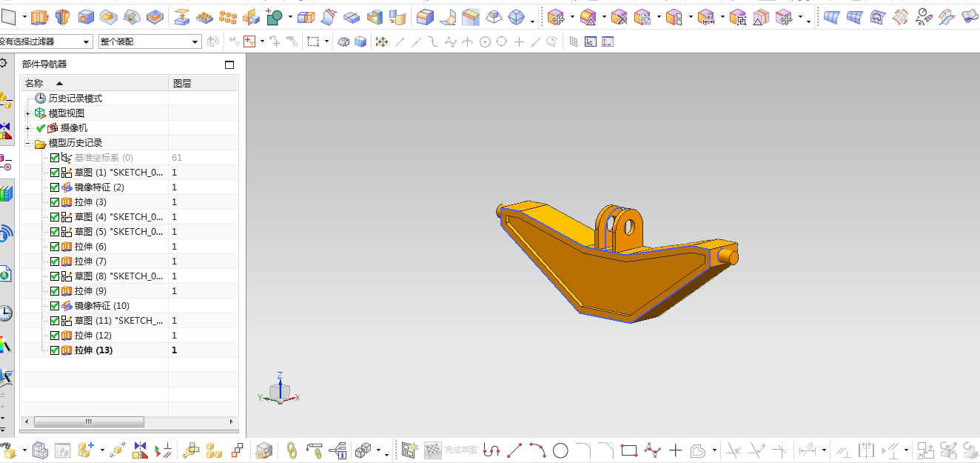Select the 历史记录模式 tree item
The image size is (980, 463).
(x=75, y=99)
